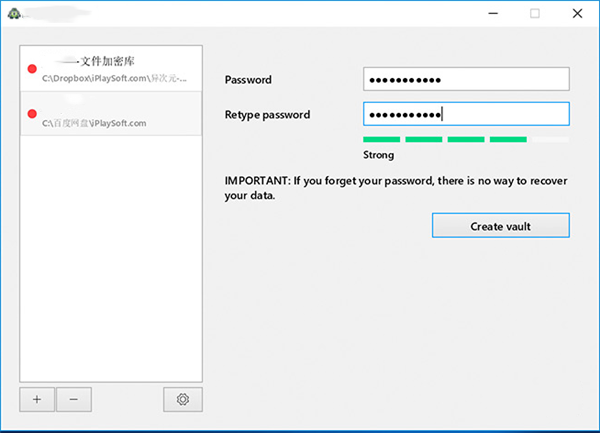Click the password strength indicator bar
The height and width of the screenshot is (433, 600).
coord(466,140)
